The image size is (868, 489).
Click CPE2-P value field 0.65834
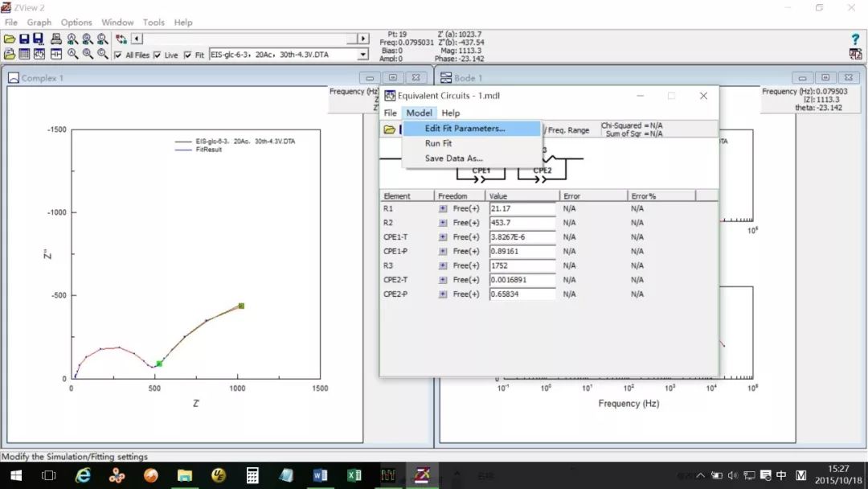[x=522, y=294]
